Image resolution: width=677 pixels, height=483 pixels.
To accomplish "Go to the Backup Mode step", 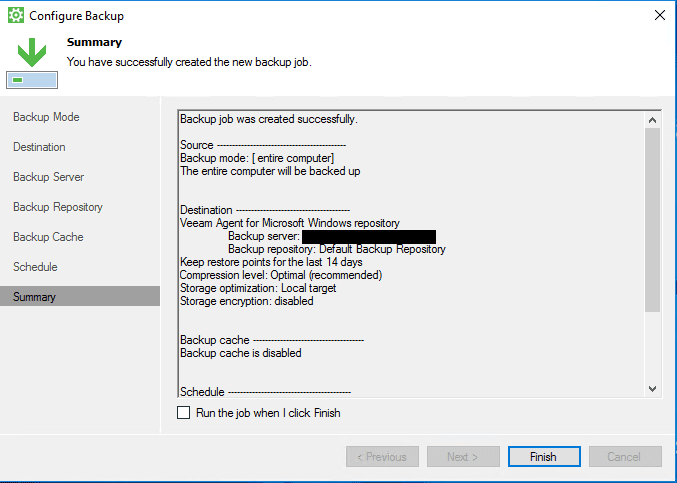I will [x=46, y=117].
